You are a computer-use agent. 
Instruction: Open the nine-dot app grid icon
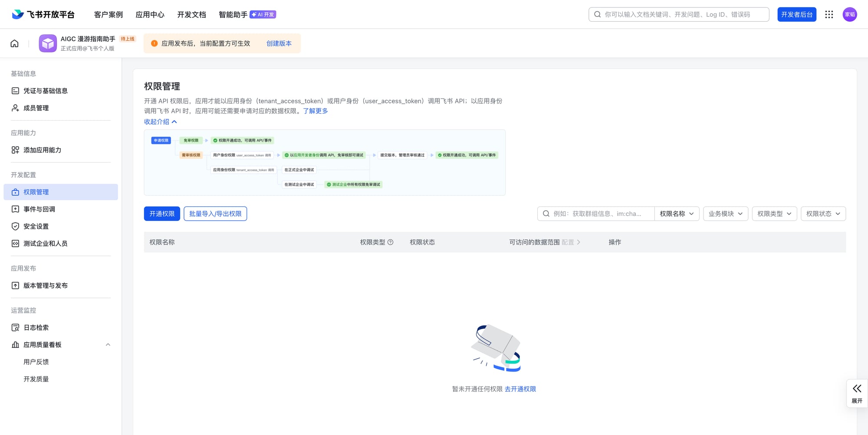tap(829, 14)
